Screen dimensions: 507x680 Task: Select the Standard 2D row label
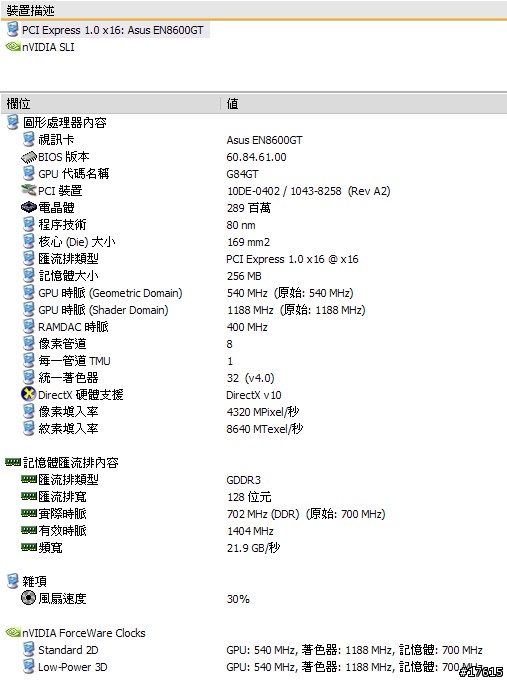(68, 650)
